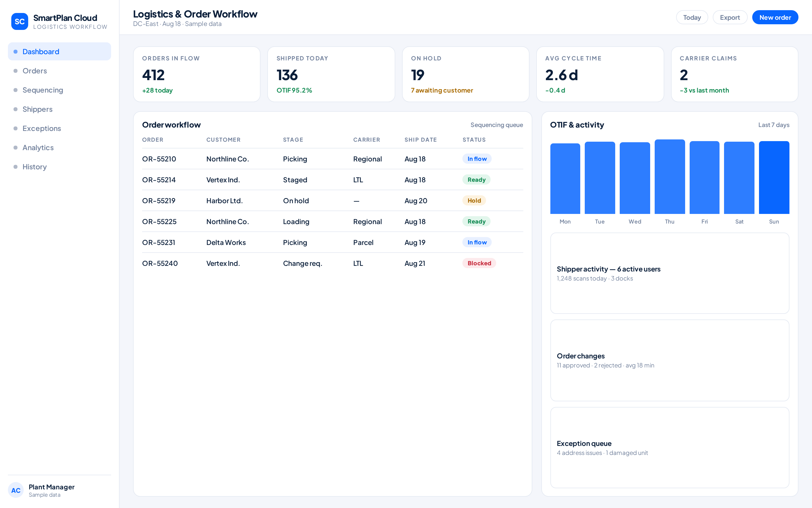Open the Sequencing section
812x508 pixels.
pyautogui.click(x=59, y=90)
